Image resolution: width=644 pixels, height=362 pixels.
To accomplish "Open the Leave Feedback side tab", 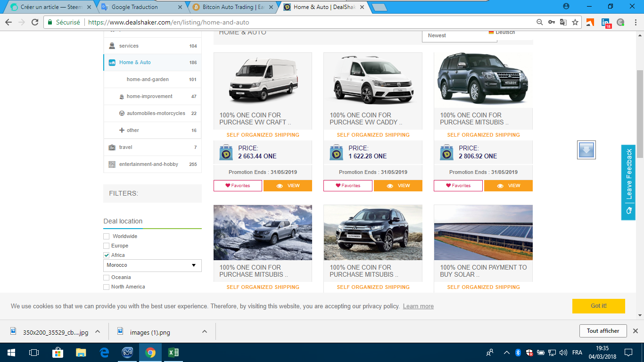I will 628,182.
